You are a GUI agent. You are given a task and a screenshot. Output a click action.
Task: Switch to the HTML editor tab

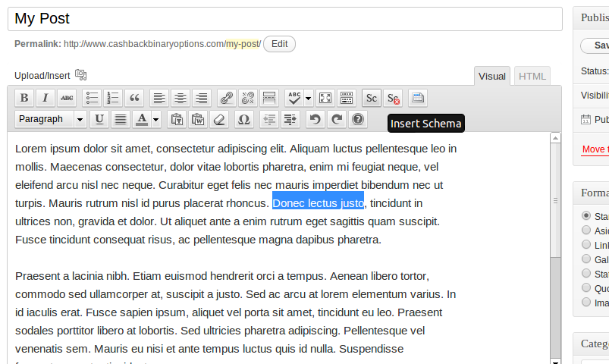(532, 76)
